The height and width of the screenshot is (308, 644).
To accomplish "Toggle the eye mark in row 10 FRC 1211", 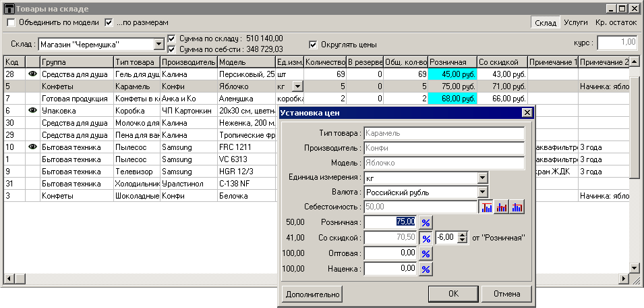I will [x=33, y=147].
